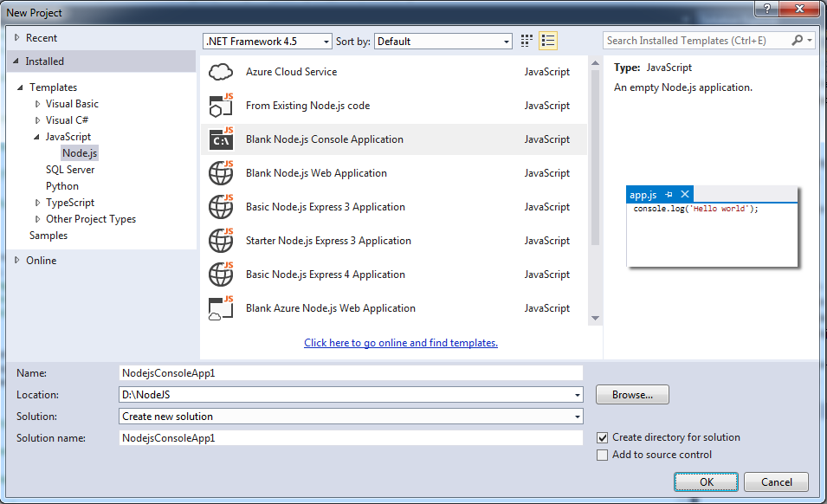Select the Node.js tree item
Viewport: 827px width, 504px height.
pyautogui.click(x=80, y=152)
